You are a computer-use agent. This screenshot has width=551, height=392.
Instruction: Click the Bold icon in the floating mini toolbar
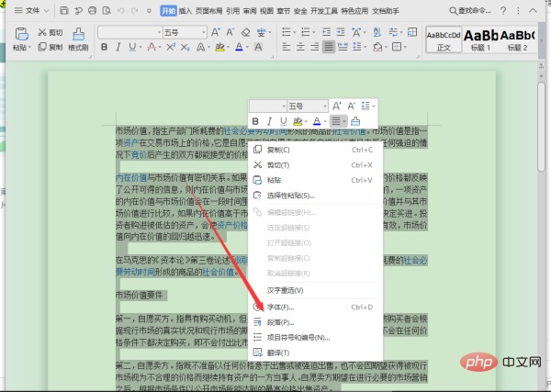pyautogui.click(x=256, y=121)
